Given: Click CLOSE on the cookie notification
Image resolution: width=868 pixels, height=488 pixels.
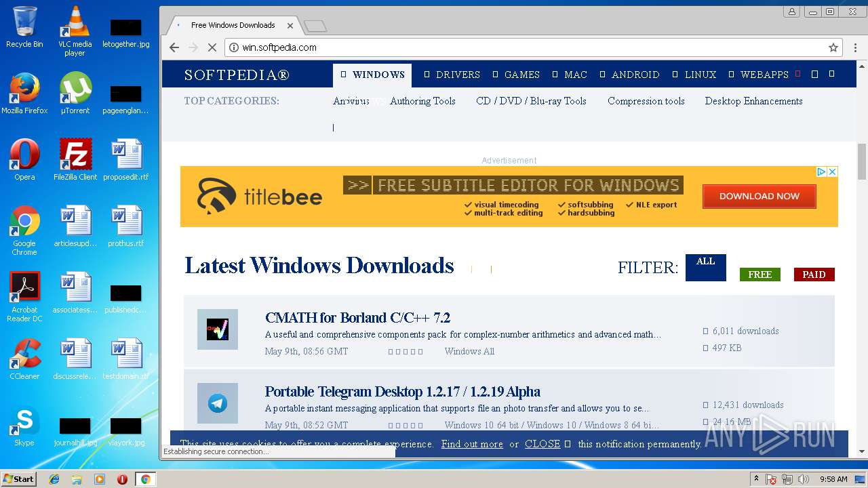Looking at the screenshot, I should click(542, 444).
